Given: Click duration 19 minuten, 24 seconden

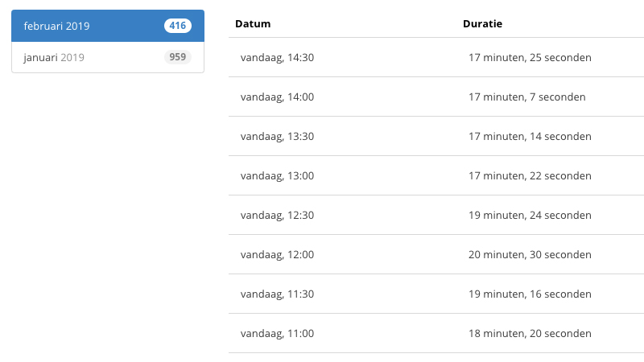Looking at the screenshot, I should [x=530, y=215].
